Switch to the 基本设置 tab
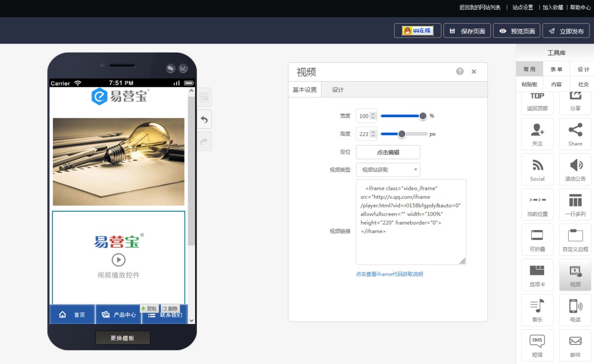 coord(304,90)
